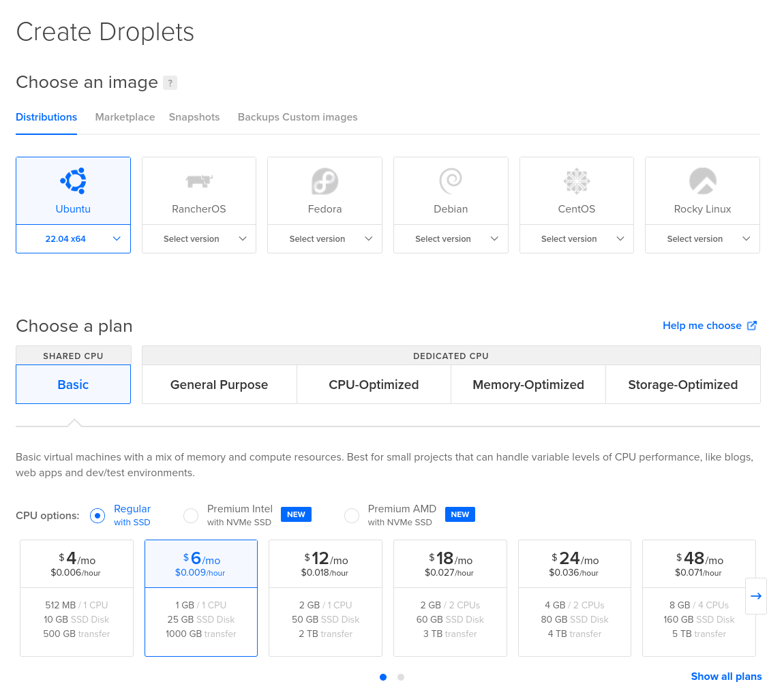The height and width of the screenshot is (699, 784).
Task: Open Ubuntu 22.04 x64 version dropdown
Action: click(73, 239)
